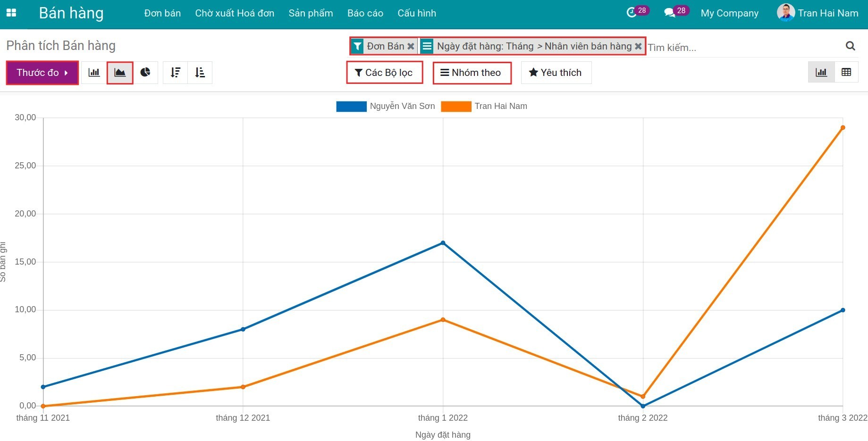Click blue data point at tháng 1 2022
Viewport: 868px width, 441px height.
pos(443,243)
